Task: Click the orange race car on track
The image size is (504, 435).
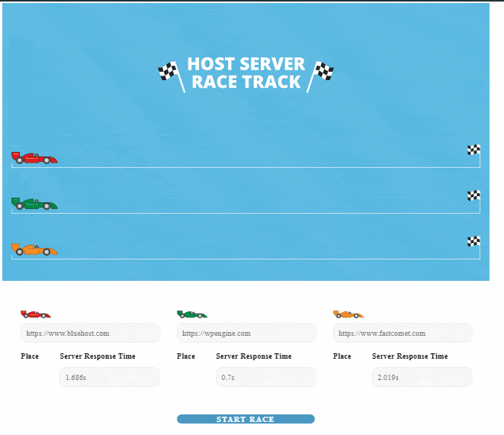Action: tap(34, 250)
